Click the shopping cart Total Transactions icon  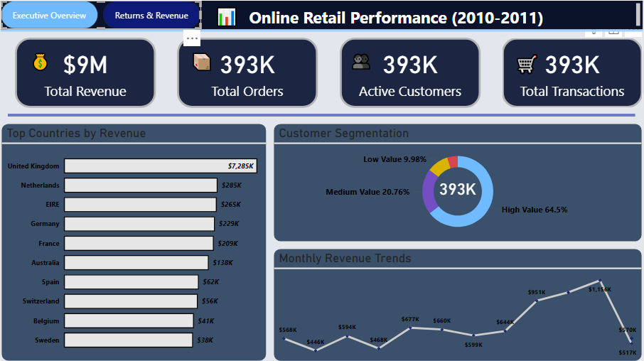(x=527, y=64)
